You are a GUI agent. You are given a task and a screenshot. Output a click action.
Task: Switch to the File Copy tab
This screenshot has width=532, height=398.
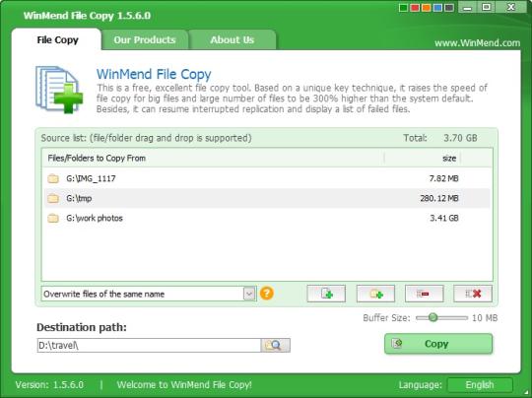[57, 39]
